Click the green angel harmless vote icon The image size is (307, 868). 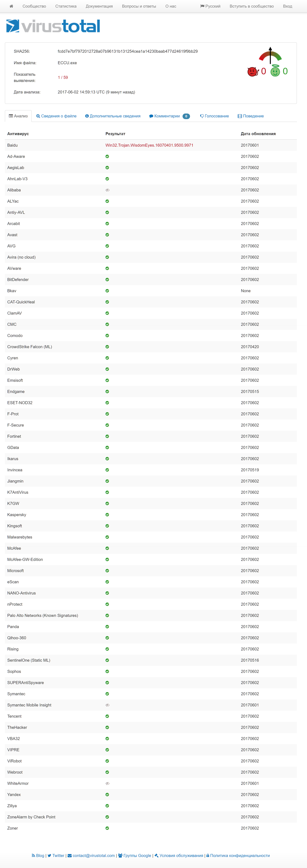point(275,71)
